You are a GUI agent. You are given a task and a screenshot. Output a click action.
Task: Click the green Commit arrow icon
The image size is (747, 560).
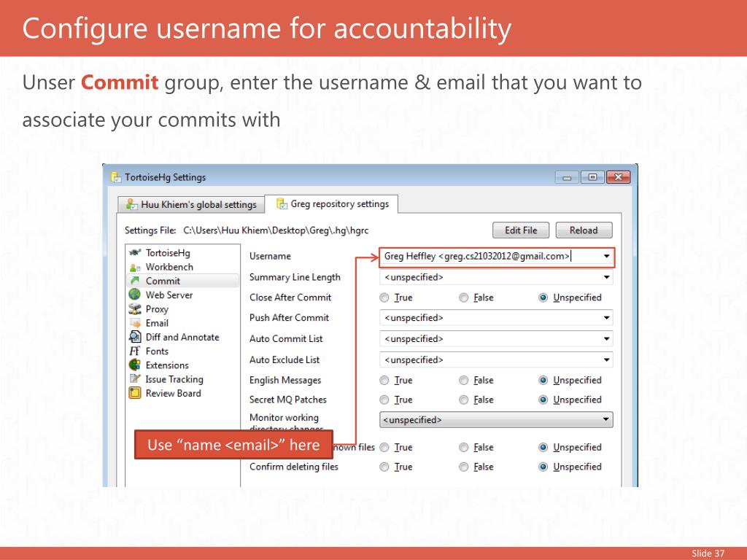point(135,281)
